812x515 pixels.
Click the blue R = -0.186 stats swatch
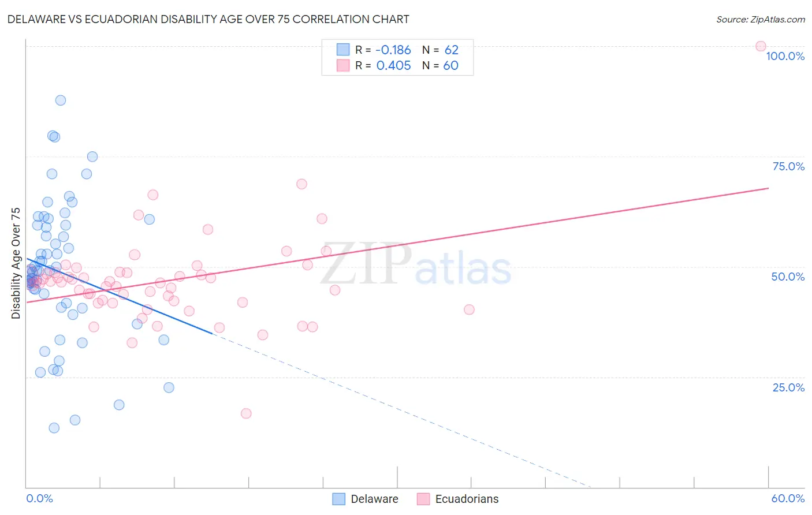[343, 50]
